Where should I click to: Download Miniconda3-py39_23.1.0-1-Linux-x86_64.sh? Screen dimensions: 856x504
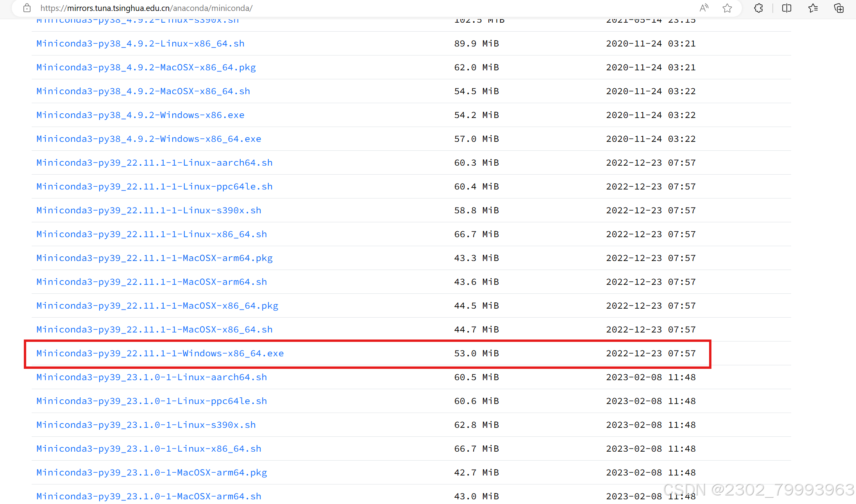(x=149, y=449)
